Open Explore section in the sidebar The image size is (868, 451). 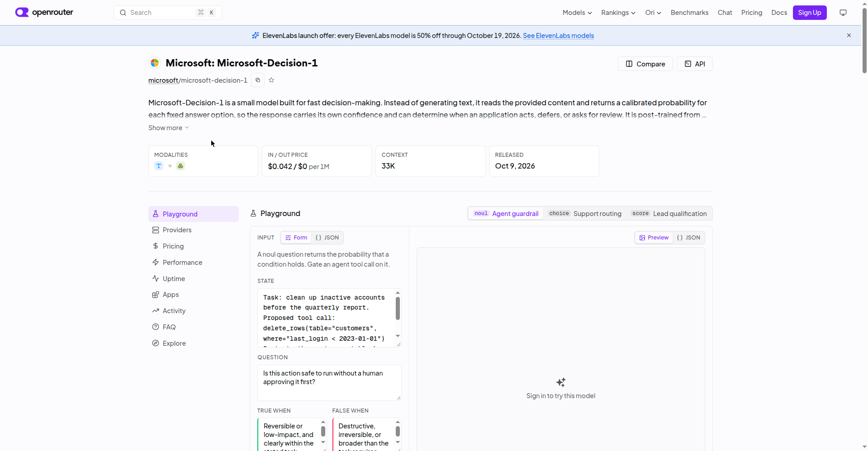(x=194, y=343)
